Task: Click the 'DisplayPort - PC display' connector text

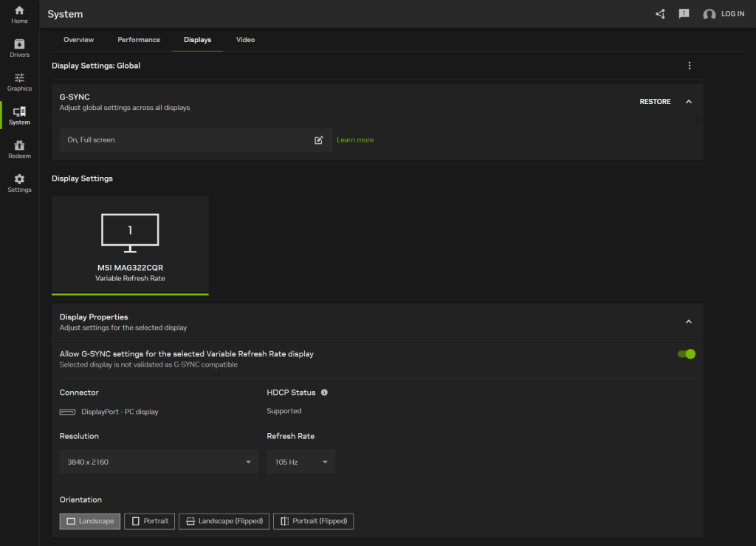Action: [120, 412]
